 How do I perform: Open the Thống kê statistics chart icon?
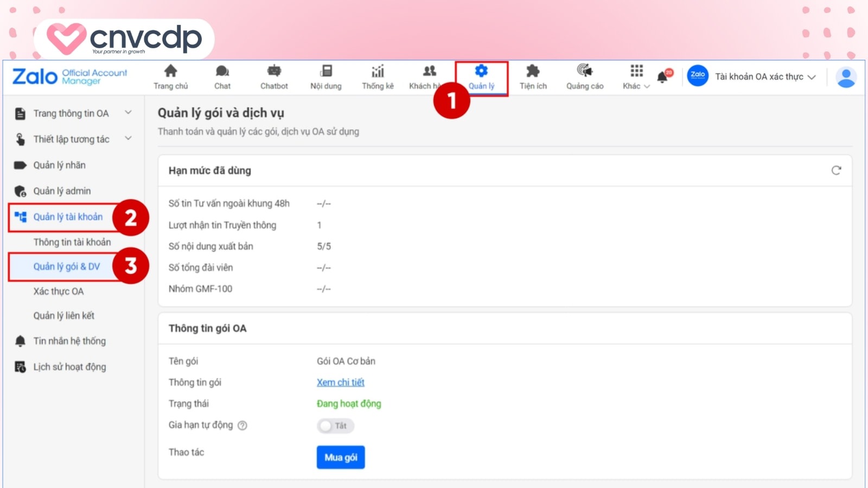[378, 71]
